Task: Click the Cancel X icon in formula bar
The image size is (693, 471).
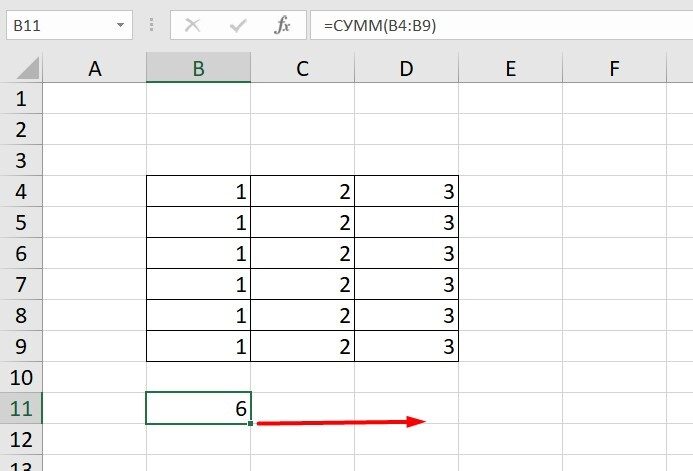Action: point(193,25)
